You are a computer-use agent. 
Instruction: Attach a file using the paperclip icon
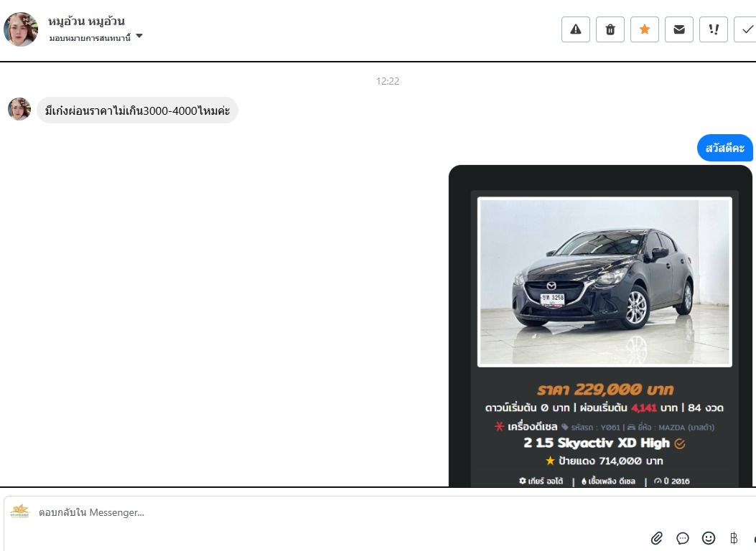pyautogui.click(x=656, y=538)
